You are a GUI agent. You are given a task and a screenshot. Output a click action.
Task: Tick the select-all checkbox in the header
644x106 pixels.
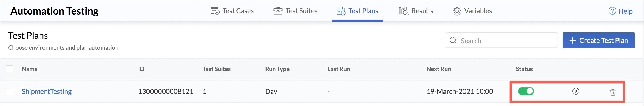tap(10, 69)
